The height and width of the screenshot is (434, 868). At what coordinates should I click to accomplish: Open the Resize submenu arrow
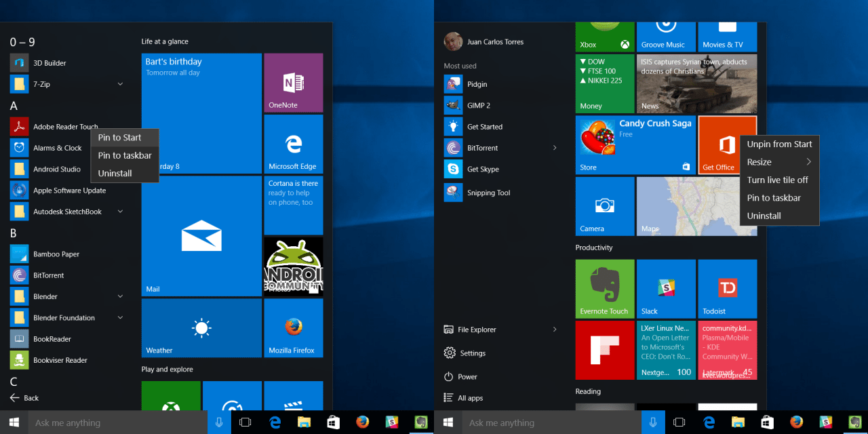pos(808,162)
